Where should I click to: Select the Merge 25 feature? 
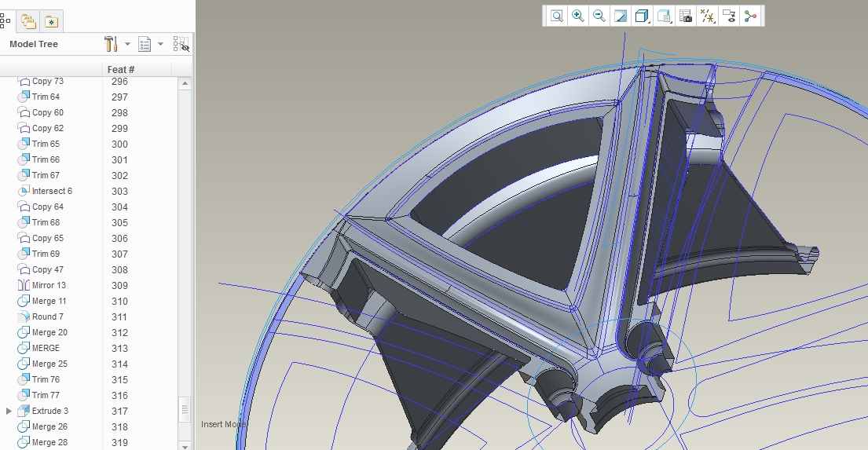click(49, 364)
